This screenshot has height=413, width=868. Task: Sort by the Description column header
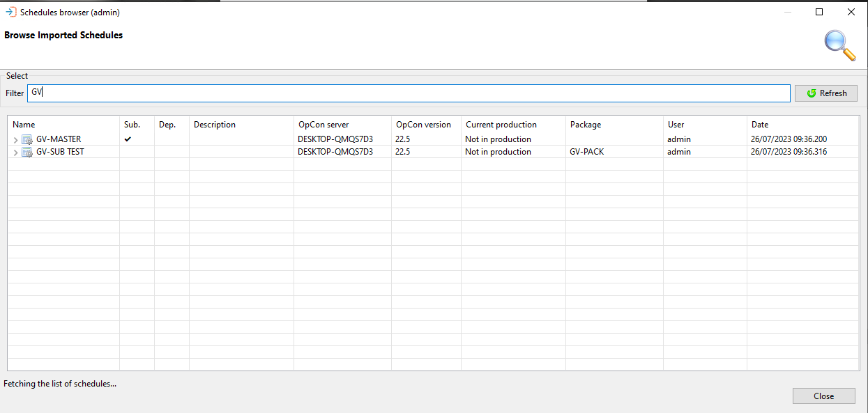tap(241, 125)
